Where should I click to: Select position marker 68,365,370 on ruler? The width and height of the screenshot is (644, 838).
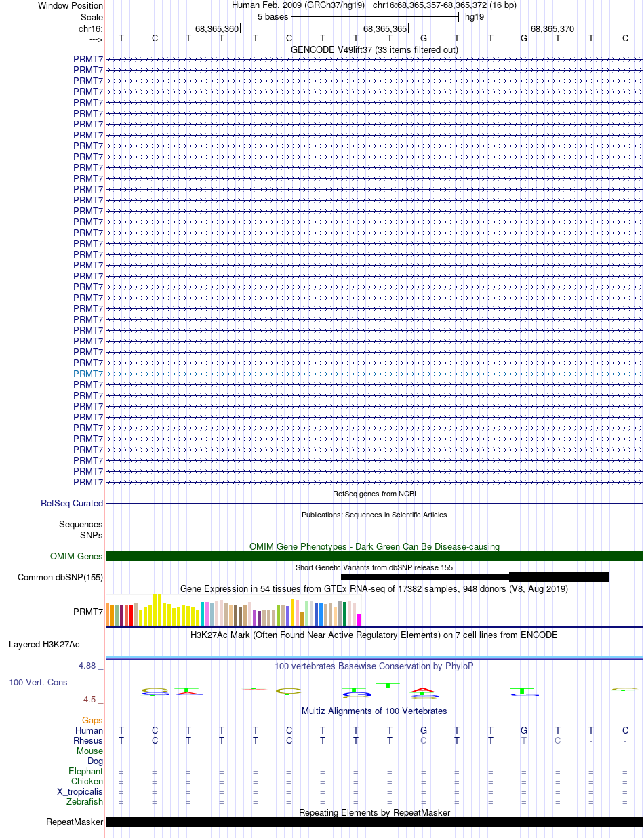pos(552,29)
